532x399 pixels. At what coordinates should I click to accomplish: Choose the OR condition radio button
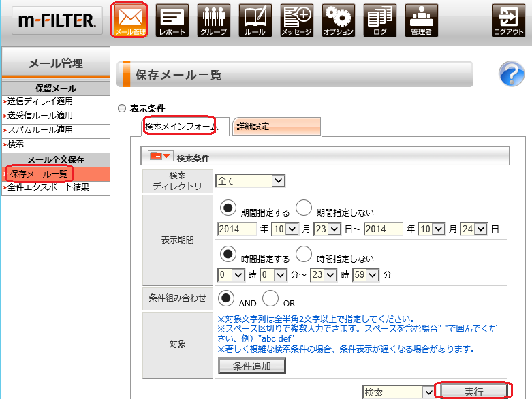coord(271,298)
